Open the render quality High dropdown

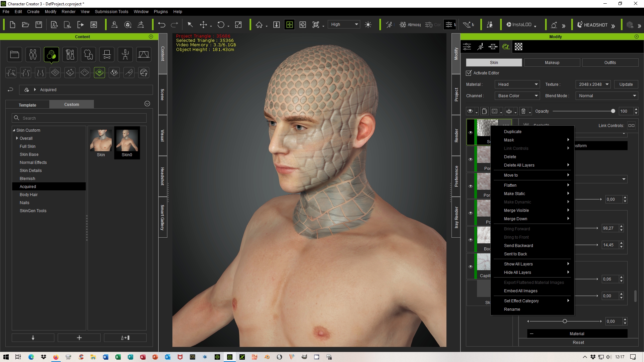(344, 24)
